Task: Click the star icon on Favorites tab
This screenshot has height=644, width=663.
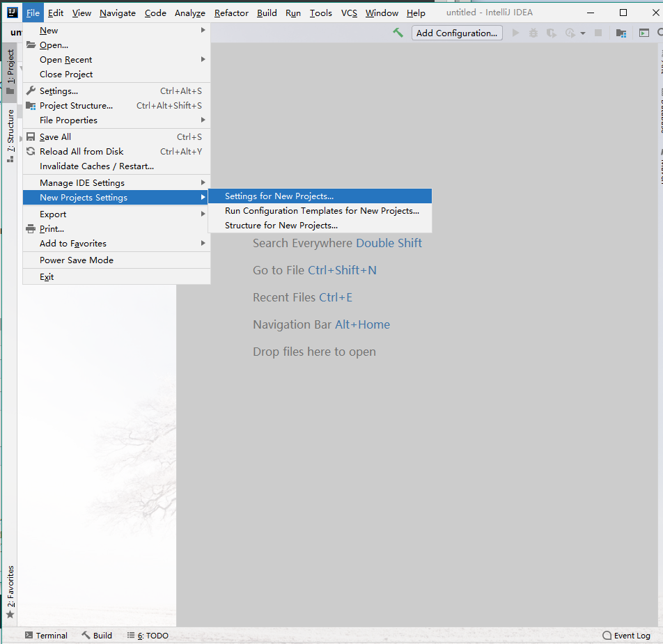Action: (10, 615)
